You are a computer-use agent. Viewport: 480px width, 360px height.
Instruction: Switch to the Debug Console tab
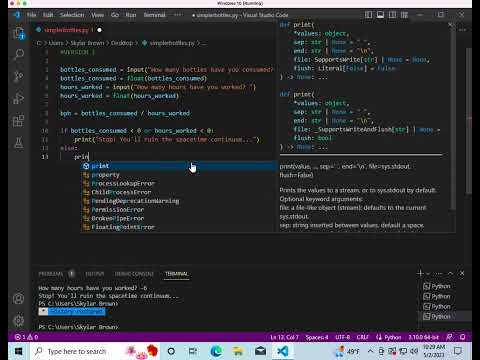(134, 274)
